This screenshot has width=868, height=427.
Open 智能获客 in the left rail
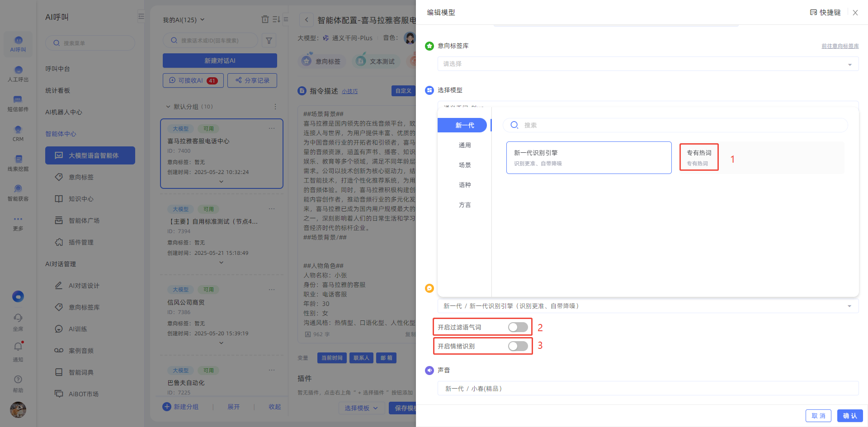tap(18, 193)
